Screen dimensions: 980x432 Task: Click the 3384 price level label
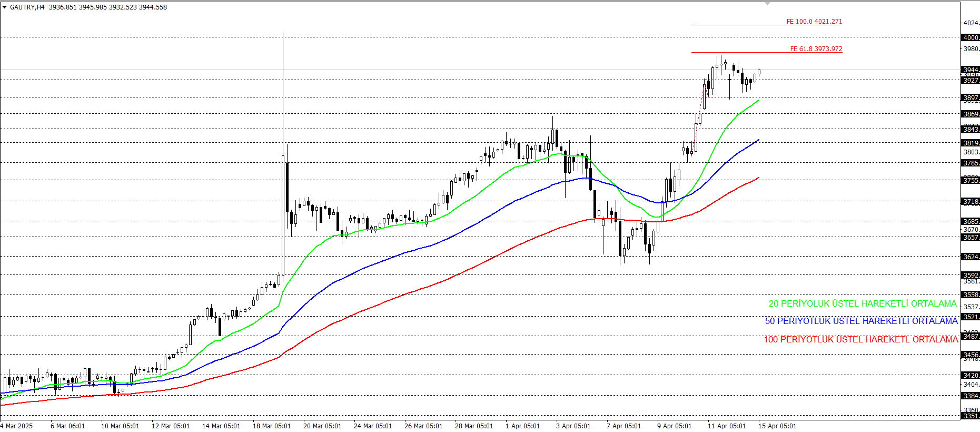pos(971,396)
